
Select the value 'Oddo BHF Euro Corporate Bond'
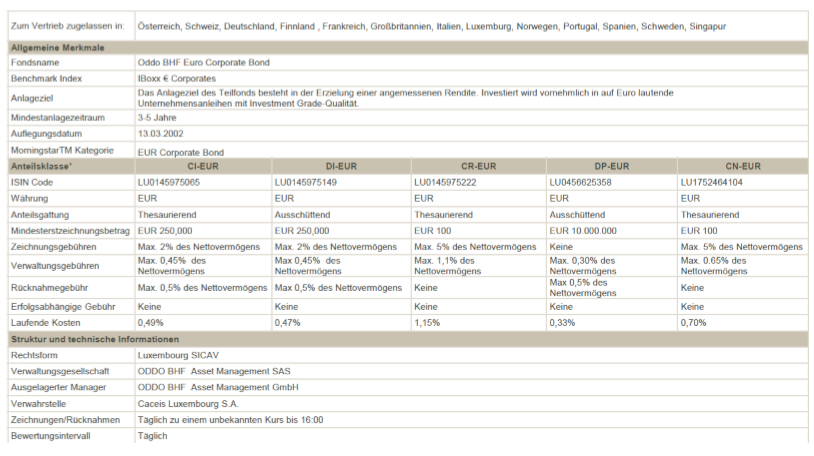(204, 62)
